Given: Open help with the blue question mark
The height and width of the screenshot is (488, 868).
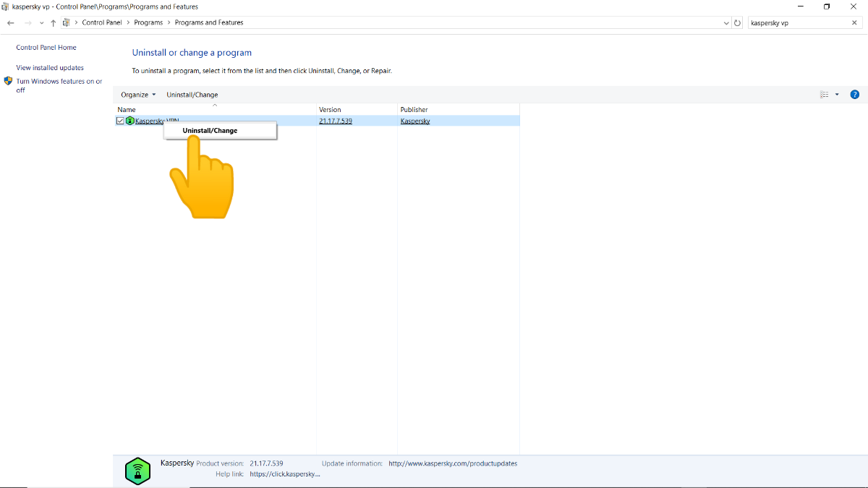Looking at the screenshot, I should [854, 95].
